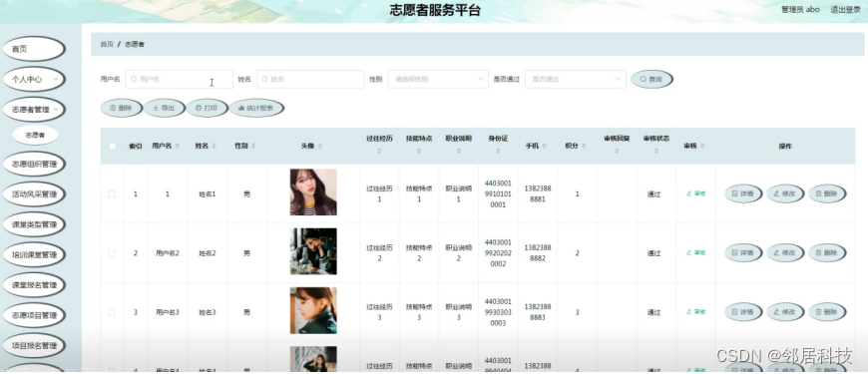Click the 审核 link for 姓名1
Image resolution: width=868 pixels, height=374 pixels.
pos(695,193)
